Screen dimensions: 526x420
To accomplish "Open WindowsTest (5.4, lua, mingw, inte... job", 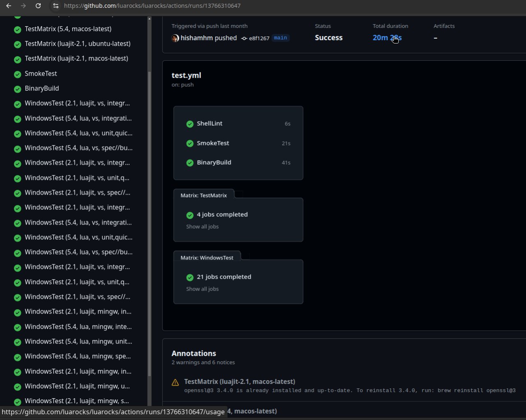I will (x=78, y=327).
